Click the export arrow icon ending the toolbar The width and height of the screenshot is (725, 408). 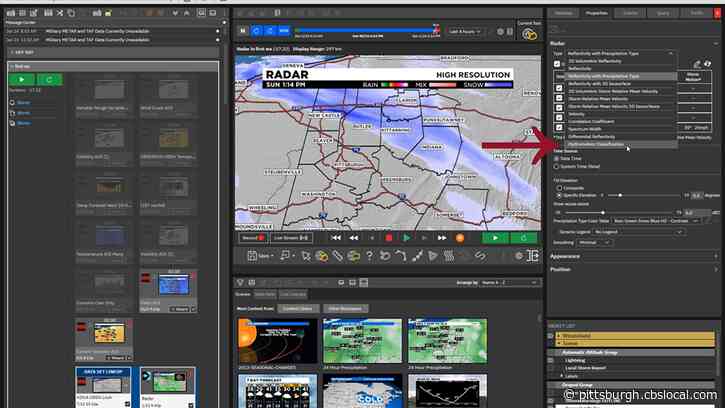point(533,256)
